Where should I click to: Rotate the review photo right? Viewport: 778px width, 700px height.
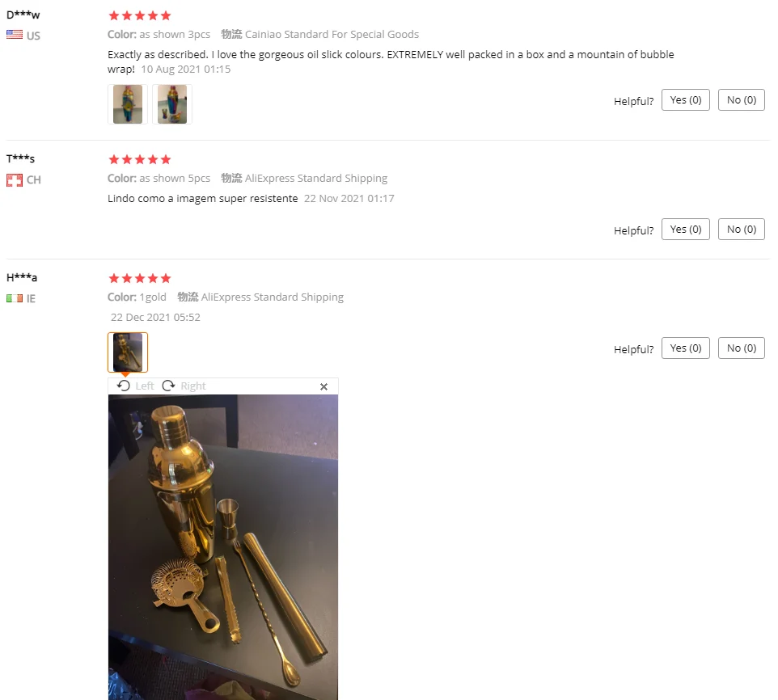(184, 386)
